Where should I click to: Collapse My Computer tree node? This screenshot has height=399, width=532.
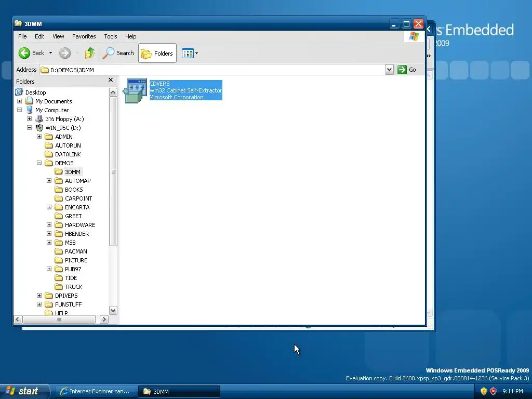(19, 110)
